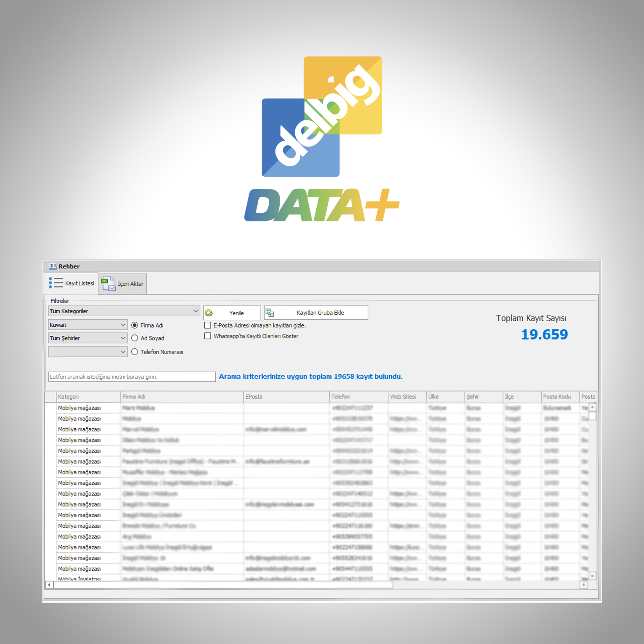644x644 pixels.
Task: Click the Kayıt Listesi list icon
Action: [x=56, y=283]
